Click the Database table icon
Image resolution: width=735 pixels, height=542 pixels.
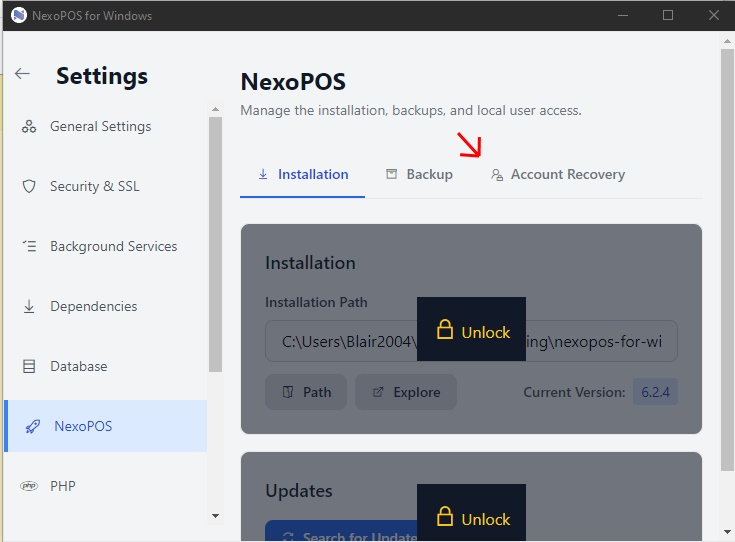click(x=29, y=366)
